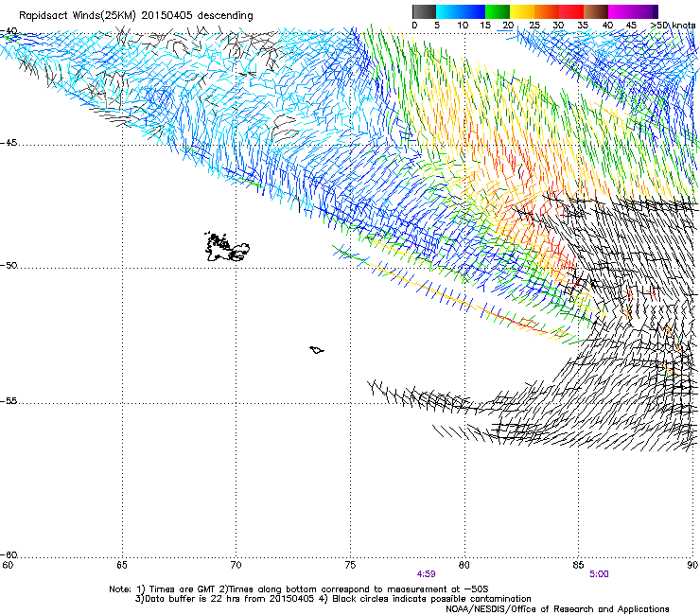Select the yellow 20-25 knots legend swatch
Viewport: 700px width, 615px height.
pyautogui.click(x=522, y=11)
